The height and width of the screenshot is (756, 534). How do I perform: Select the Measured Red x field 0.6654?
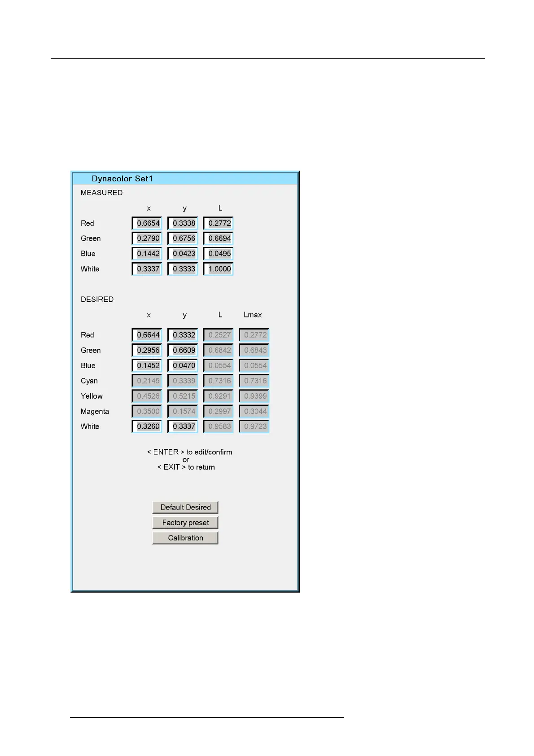click(x=147, y=223)
